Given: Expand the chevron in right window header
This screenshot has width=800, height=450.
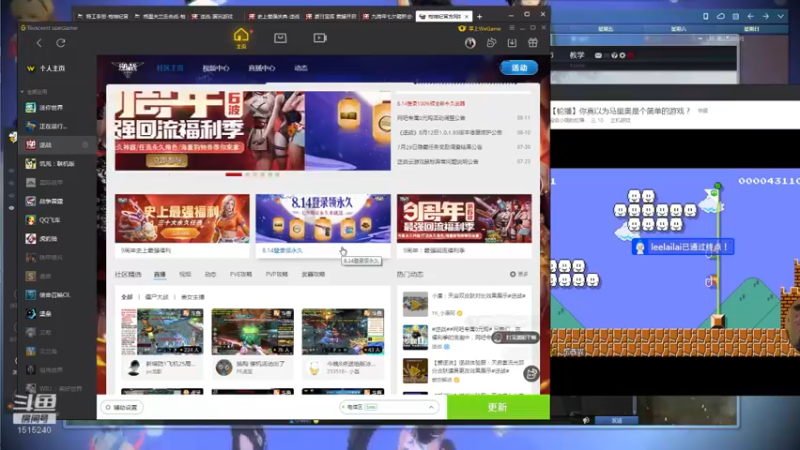Looking at the screenshot, I should click(x=781, y=16).
